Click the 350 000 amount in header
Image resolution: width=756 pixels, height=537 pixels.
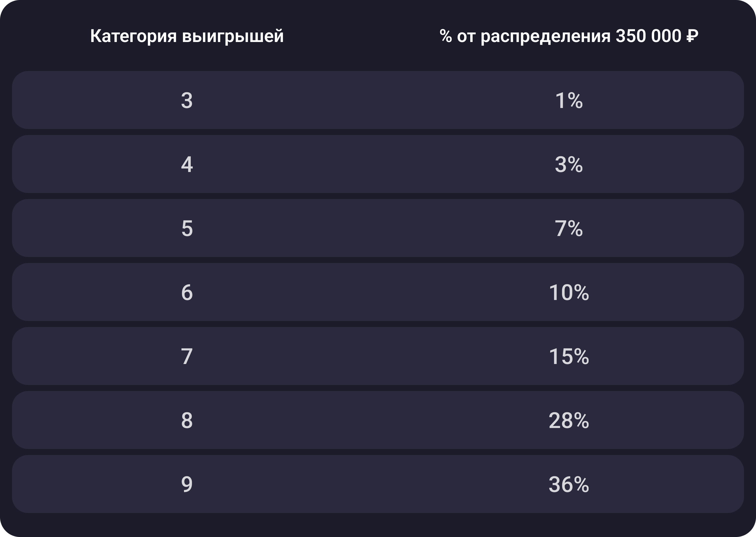(x=648, y=36)
